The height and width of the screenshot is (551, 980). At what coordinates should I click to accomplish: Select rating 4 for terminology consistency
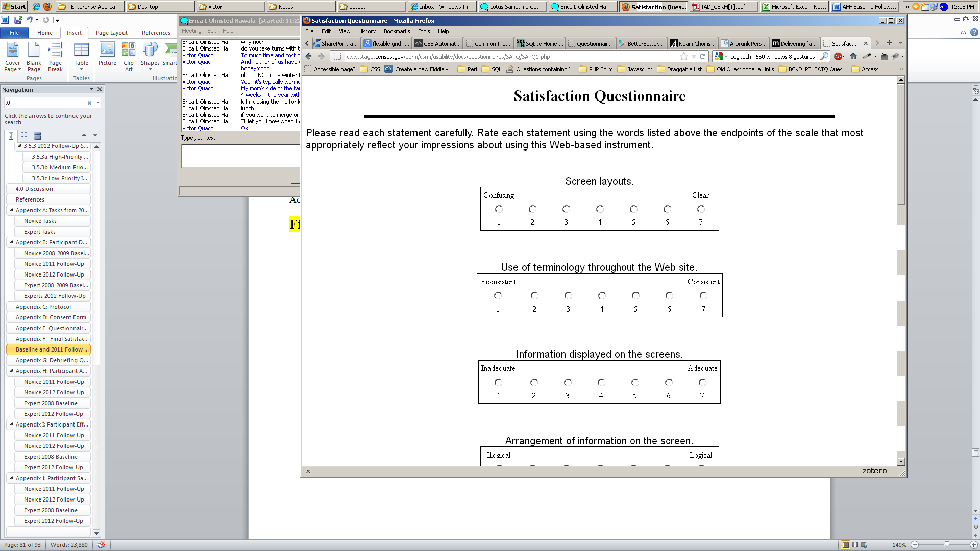(x=602, y=296)
